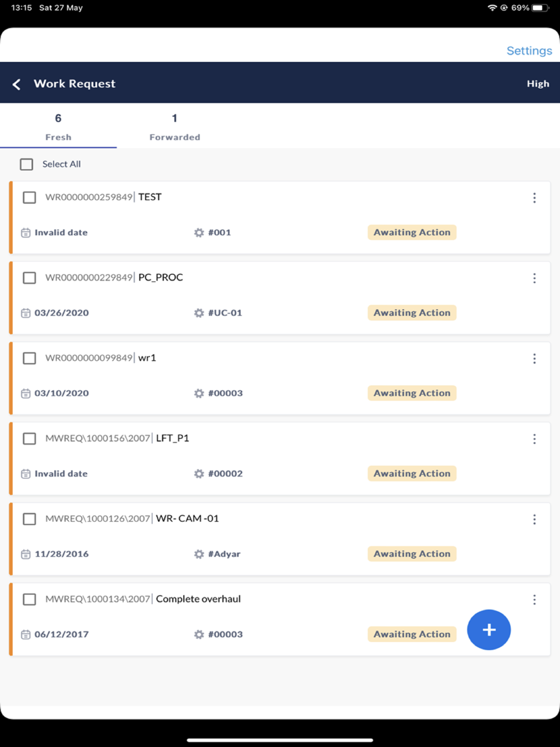Tick checkbox for WR0000000099849 wr1

click(29, 358)
